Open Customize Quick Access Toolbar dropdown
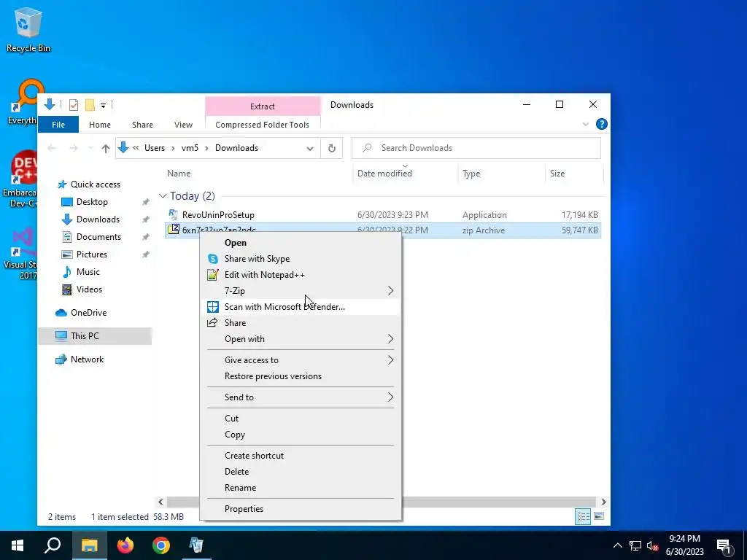Viewport: 747px width, 560px height. coord(103,105)
